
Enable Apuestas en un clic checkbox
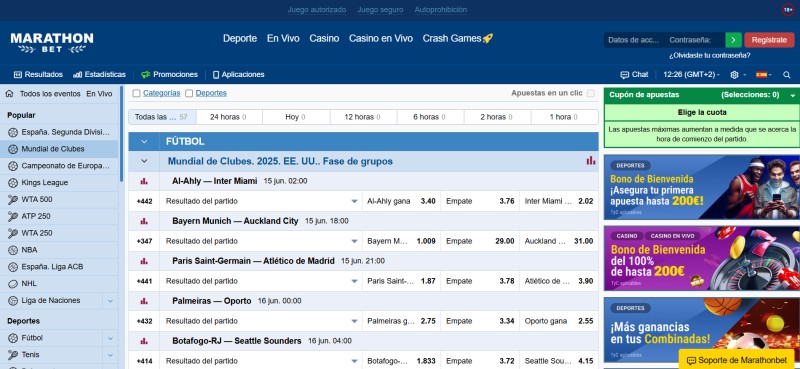(591, 93)
